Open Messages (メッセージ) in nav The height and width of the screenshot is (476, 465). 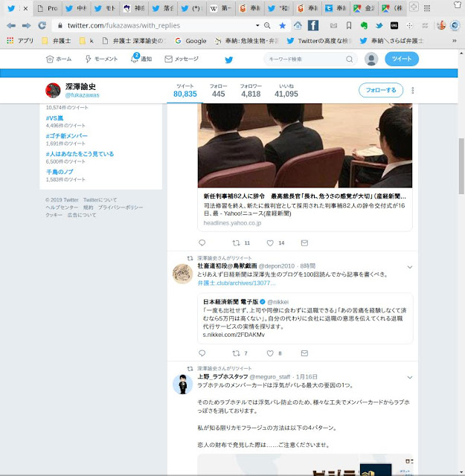click(182, 59)
